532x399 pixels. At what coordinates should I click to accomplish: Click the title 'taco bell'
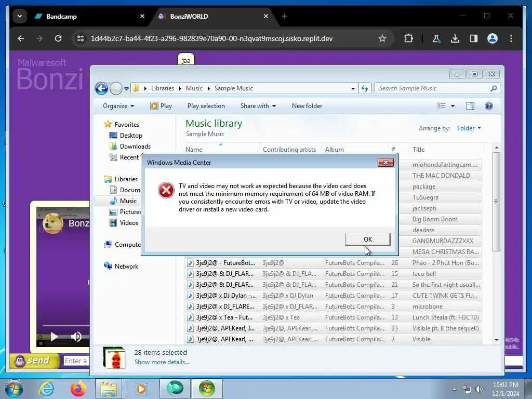[x=424, y=273]
